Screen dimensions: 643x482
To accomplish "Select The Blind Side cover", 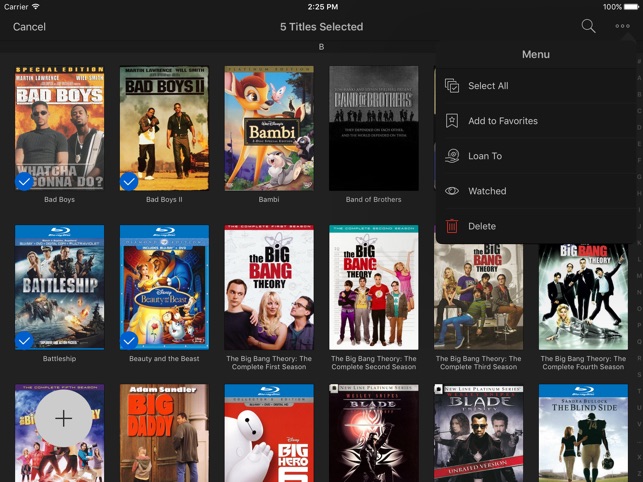I will (583, 433).
